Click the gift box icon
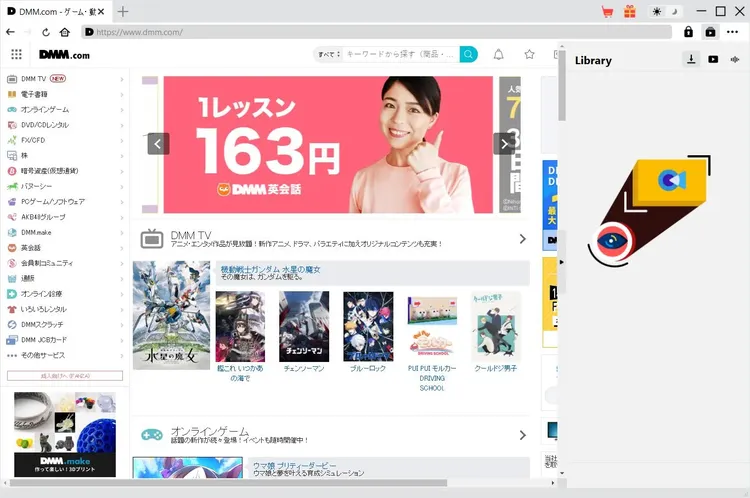This screenshot has height=498, width=750. pyautogui.click(x=630, y=11)
